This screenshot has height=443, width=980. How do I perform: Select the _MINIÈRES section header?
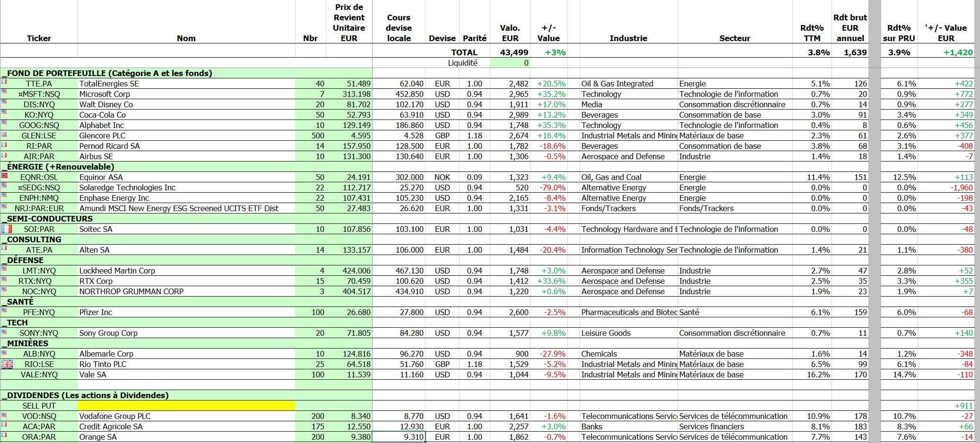coord(186,343)
